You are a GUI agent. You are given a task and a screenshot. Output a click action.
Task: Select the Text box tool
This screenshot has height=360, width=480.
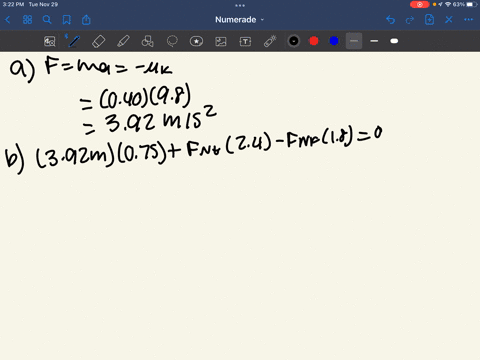tap(245, 41)
